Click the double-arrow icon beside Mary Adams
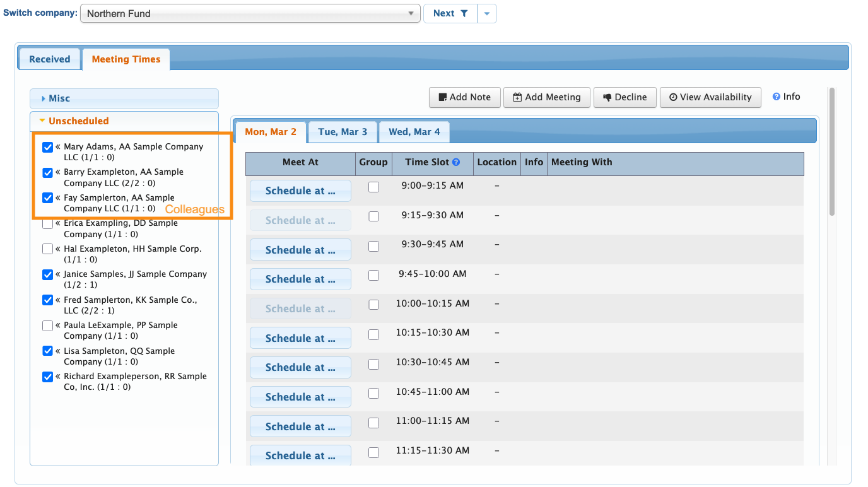868x487 pixels. (x=58, y=146)
